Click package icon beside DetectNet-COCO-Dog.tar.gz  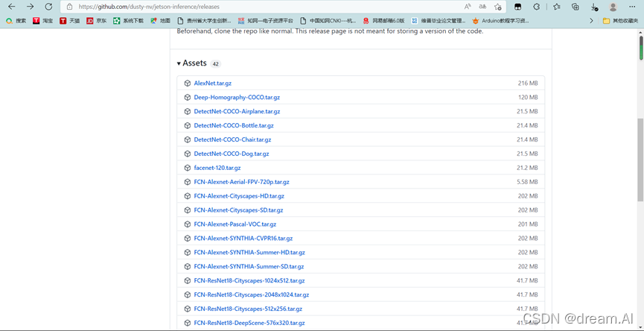pos(188,154)
